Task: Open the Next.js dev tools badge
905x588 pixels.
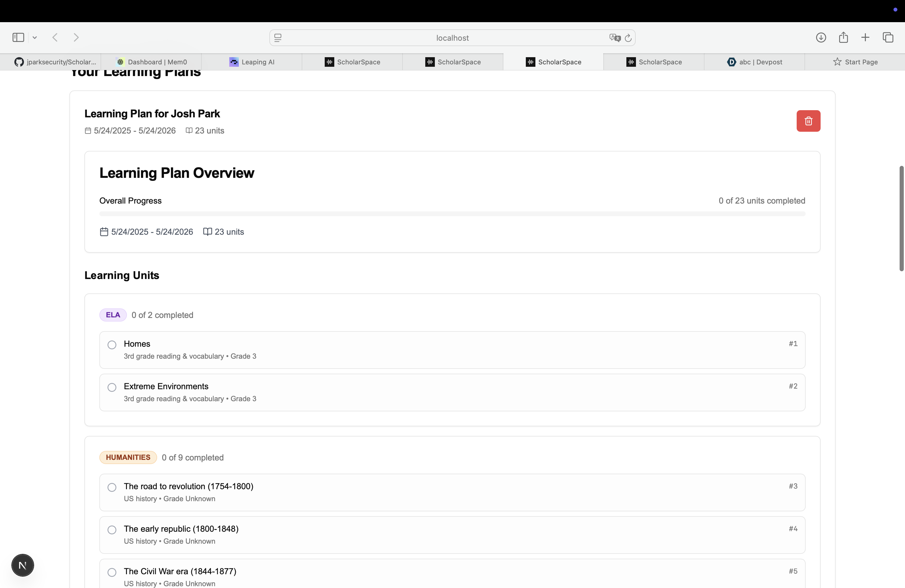Action: [x=22, y=565]
